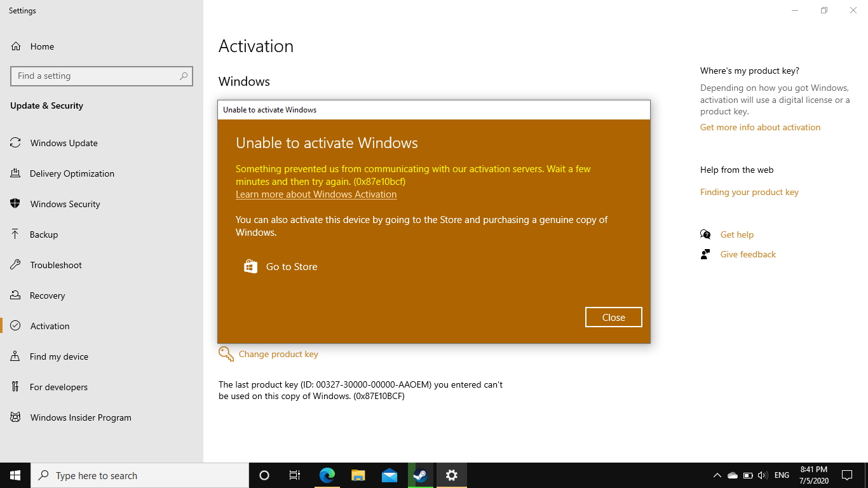Click the Troubleshoot wrench icon
Viewport: 868px width, 488px height.
click(x=16, y=265)
